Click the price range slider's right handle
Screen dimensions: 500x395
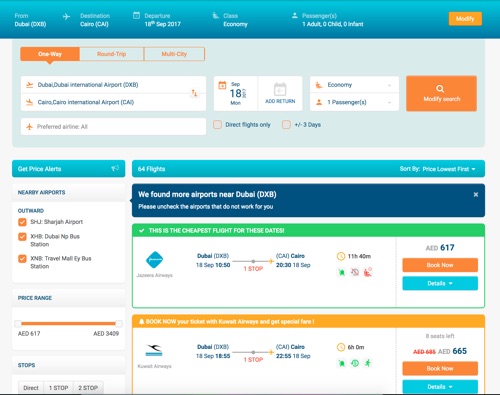pyautogui.click(x=119, y=323)
